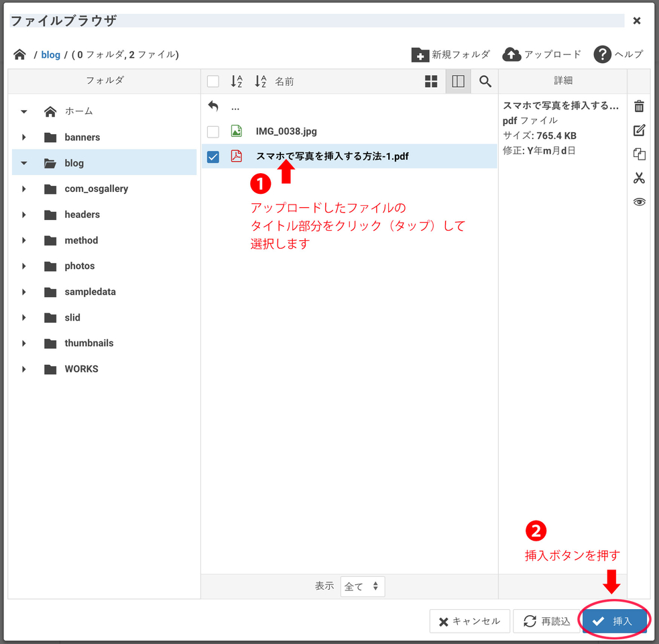The width and height of the screenshot is (659, 644).
Task: Click the scissors cut icon
Action: (x=639, y=178)
